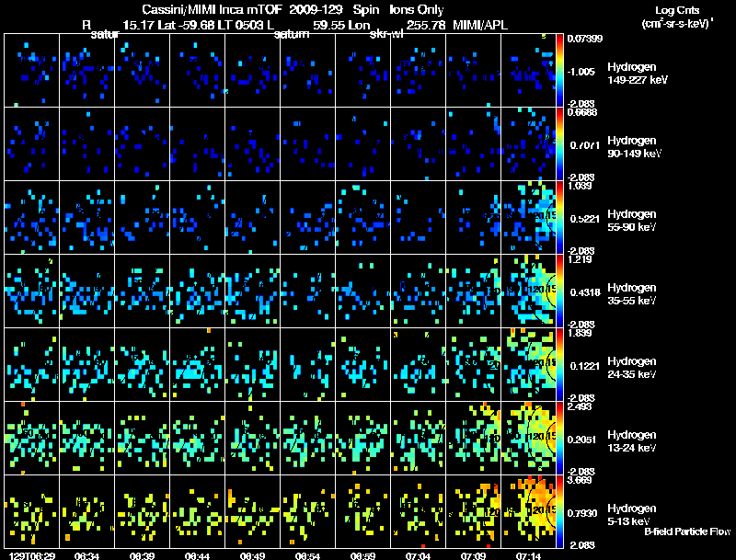736x560 pixels.
Task: Select the '0.1221' colorbar midpoint value
Action: (584, 366)
